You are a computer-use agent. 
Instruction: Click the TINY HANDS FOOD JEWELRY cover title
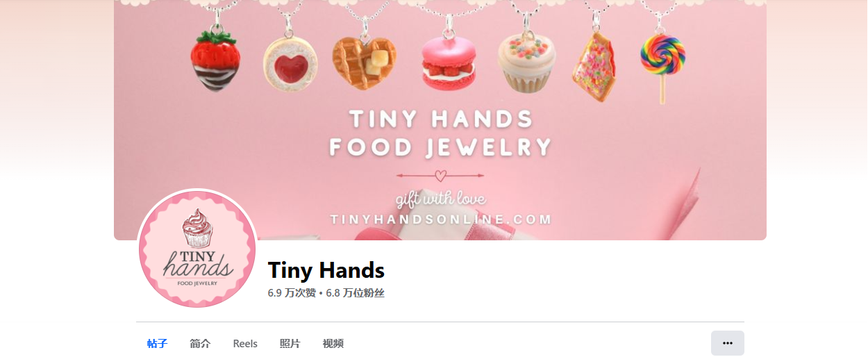(440, 133)
